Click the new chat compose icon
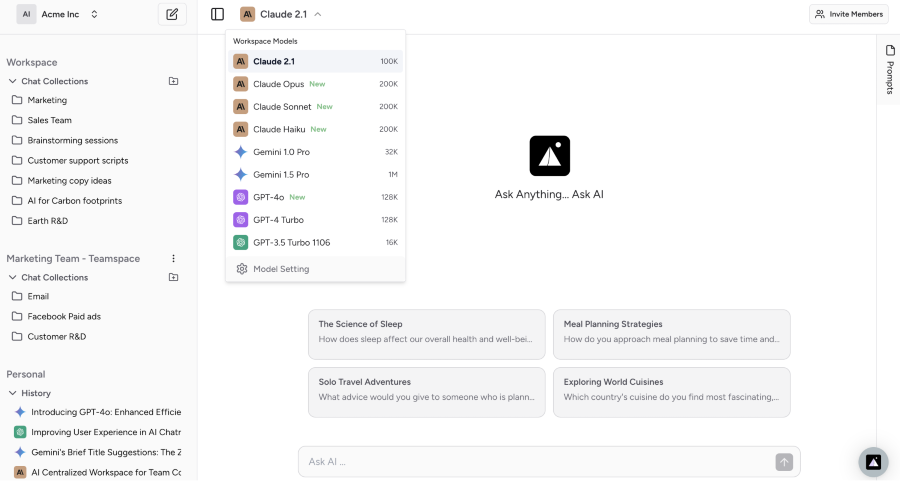This screenshot has width=900, height=487. 172,14
